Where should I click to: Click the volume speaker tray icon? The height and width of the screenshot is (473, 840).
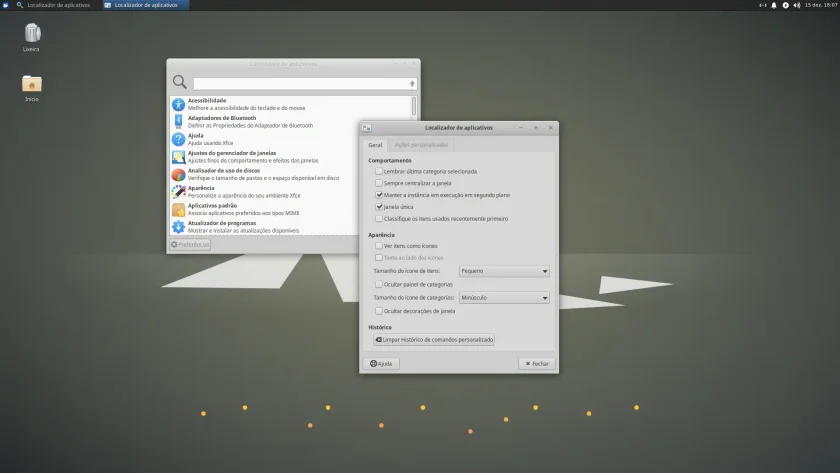797,5
